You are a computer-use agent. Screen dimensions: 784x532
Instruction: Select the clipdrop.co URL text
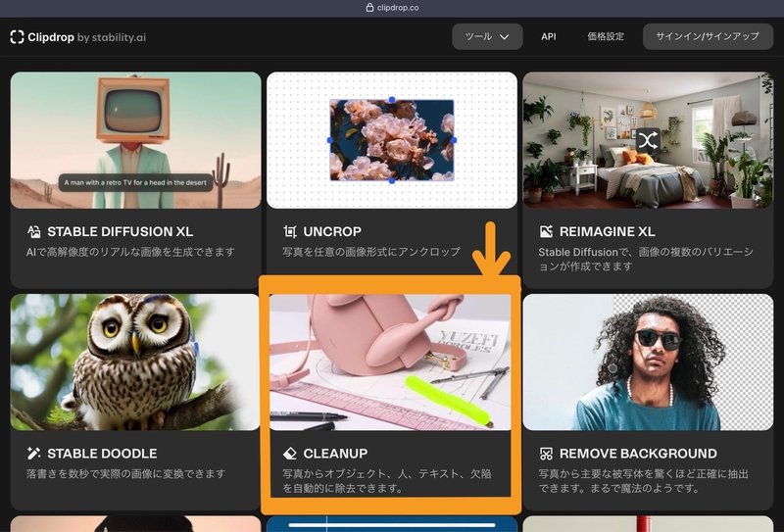coord(398,8)
